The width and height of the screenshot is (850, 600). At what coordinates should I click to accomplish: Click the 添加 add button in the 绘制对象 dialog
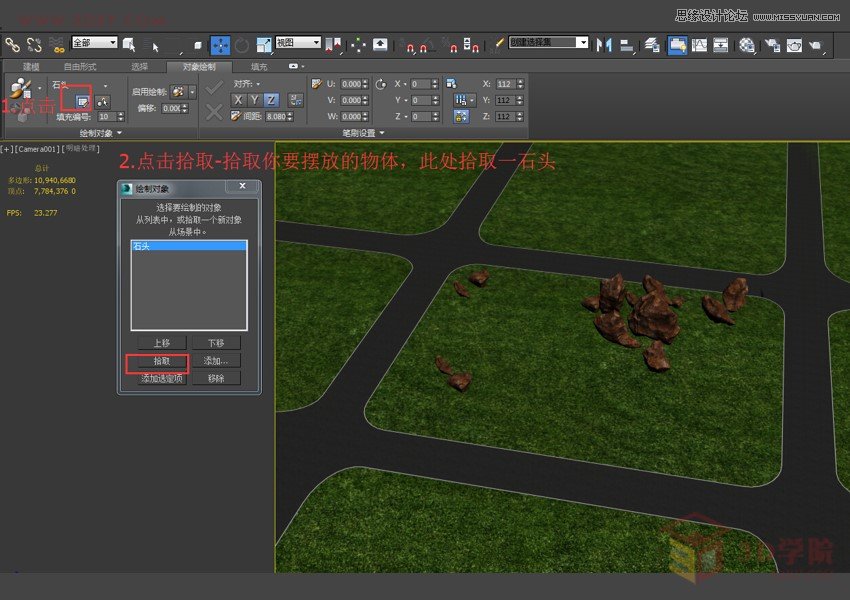point(215,361)
